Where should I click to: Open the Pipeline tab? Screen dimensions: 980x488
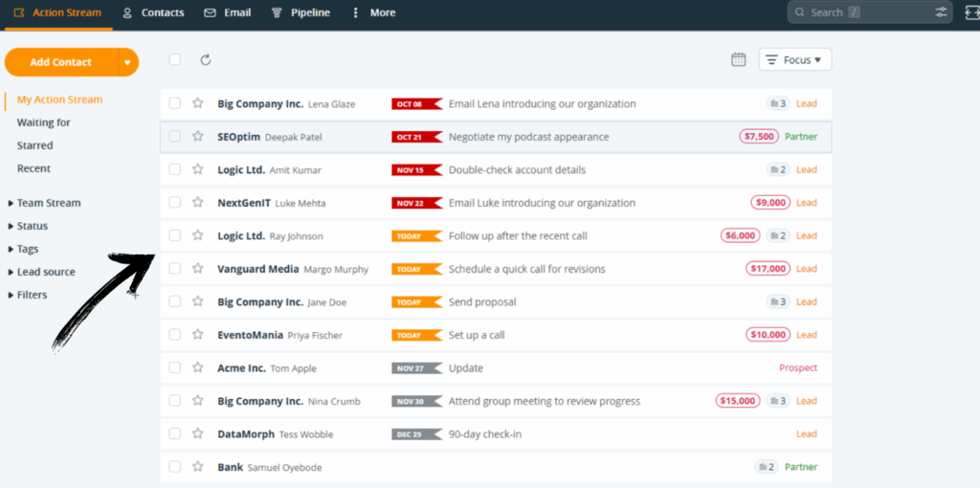point(301,12)
